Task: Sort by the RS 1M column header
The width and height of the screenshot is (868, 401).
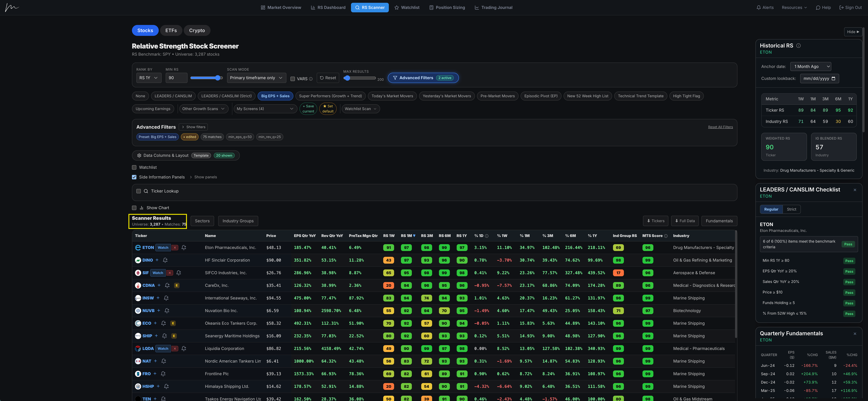Action: [x=408, y=236]
